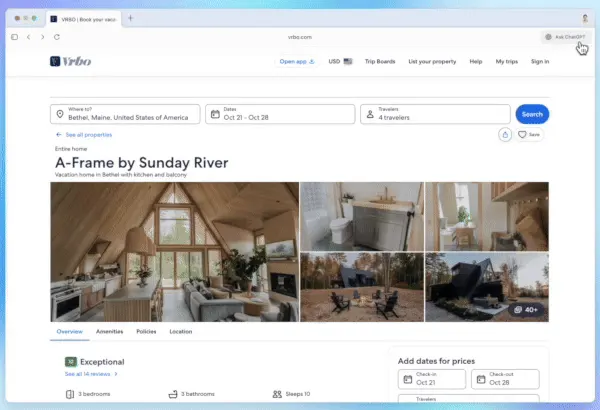600x410 pixels.
Task: Open the 40+ photos gallery badge
Action: (x=526, y=310)
